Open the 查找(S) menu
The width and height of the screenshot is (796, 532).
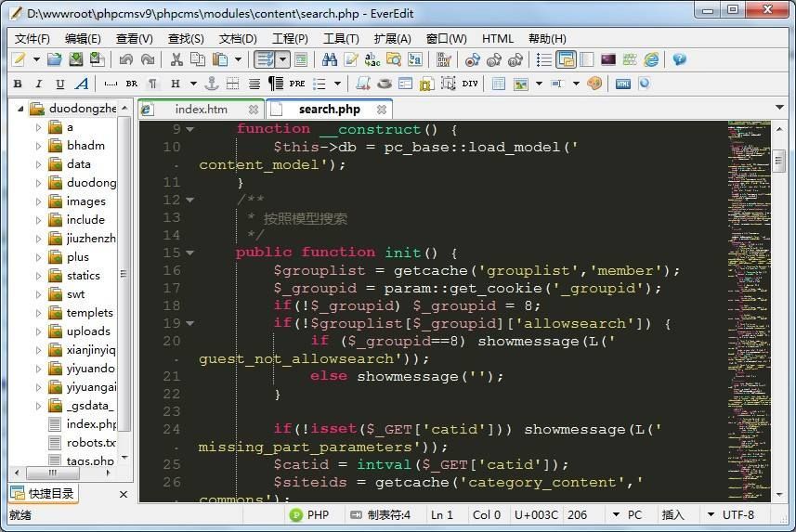[186, 39]
